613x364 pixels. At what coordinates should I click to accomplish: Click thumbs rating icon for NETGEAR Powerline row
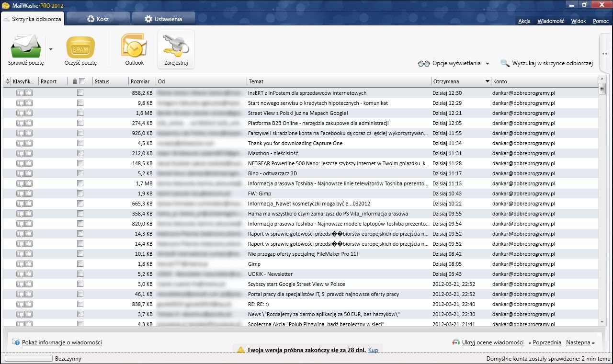[x=24, y=163]
